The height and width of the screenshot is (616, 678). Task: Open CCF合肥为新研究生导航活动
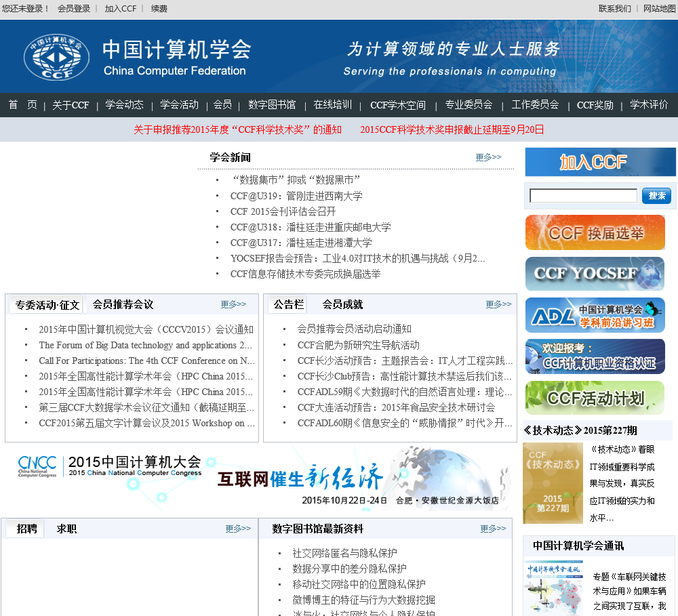tap(359, 345)
